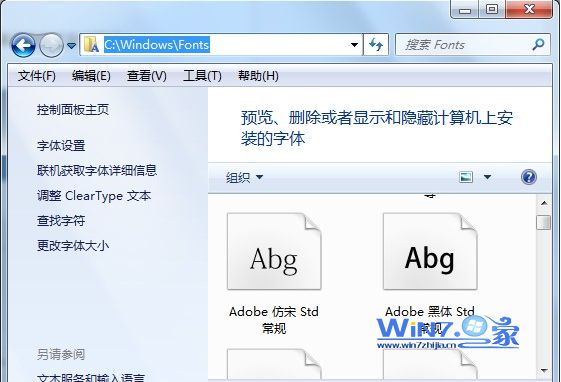This screenshot has width=561, height=382.
Task: Click the Adobe 仿宋 Std 常规 label
Action: coord(274,320)
